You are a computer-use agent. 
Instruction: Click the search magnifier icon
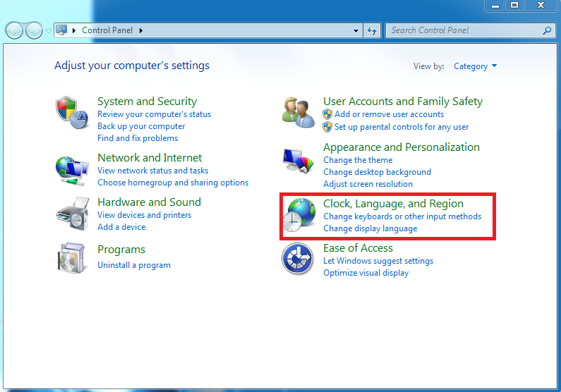pos(547,30)
